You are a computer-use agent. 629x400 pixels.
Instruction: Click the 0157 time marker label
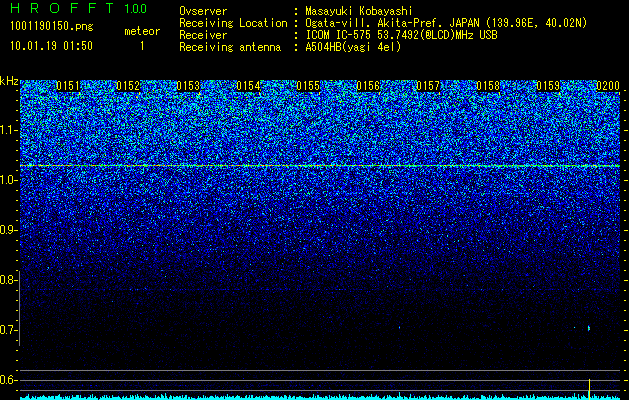coord(428,86)
